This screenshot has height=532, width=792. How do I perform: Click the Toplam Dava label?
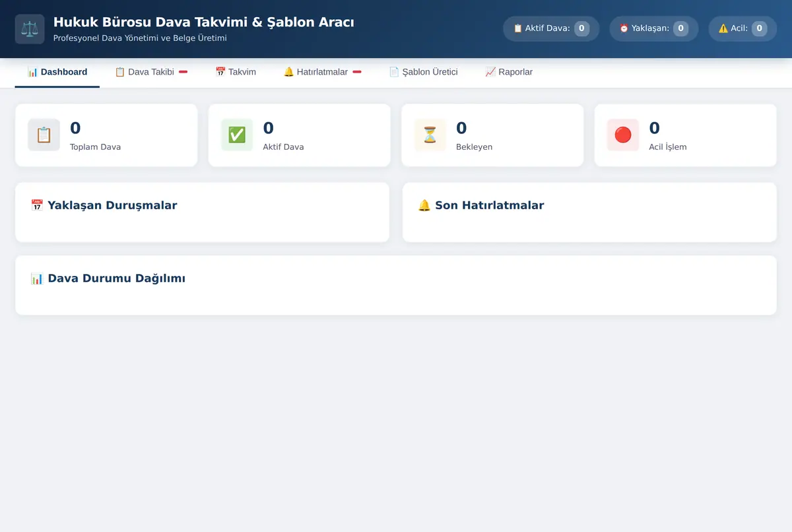point(95,147)
